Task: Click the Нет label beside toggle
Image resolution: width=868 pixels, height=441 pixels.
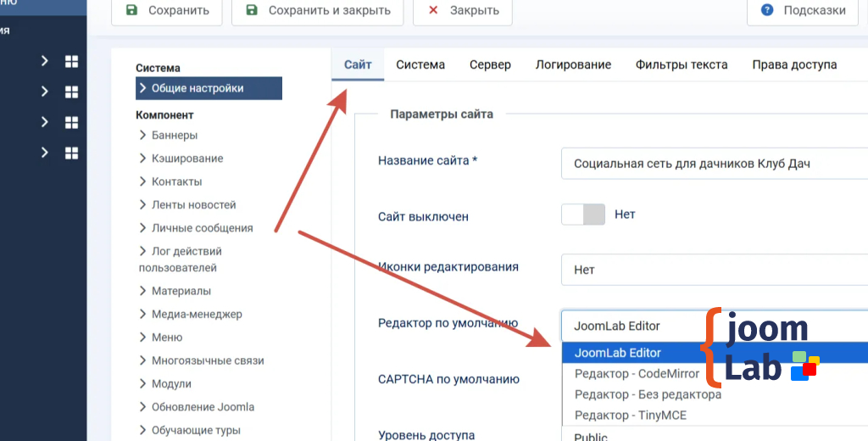Action: tap(625, 214)
